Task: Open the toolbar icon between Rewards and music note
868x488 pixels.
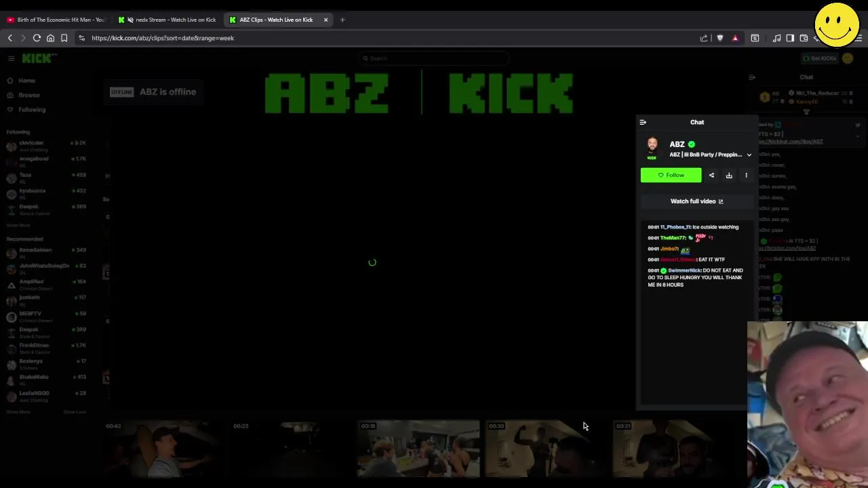Action: [755, 38]
